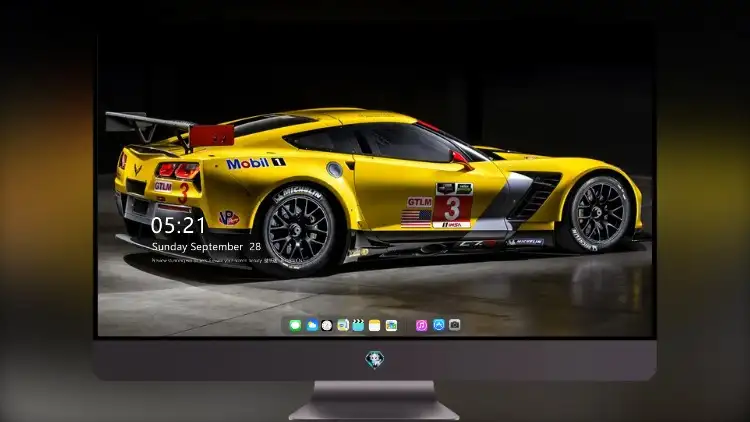750x422 pixels.
Task: Open the yellow Notes app
Action: [375, 325]
